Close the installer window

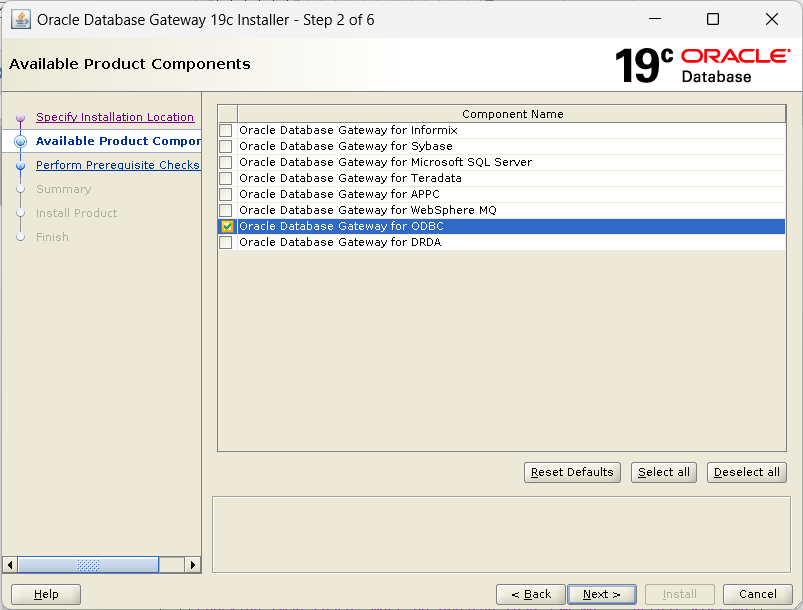(772, 19)
